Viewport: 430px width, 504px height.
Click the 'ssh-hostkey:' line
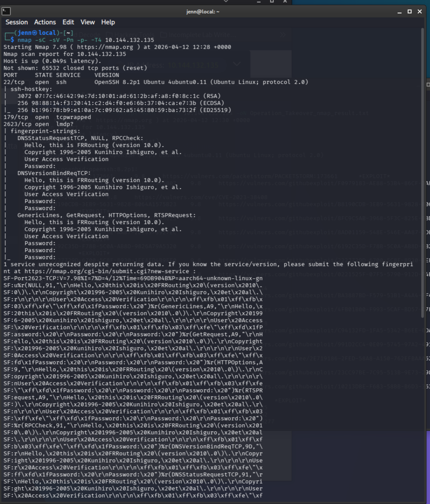(31, 89)
